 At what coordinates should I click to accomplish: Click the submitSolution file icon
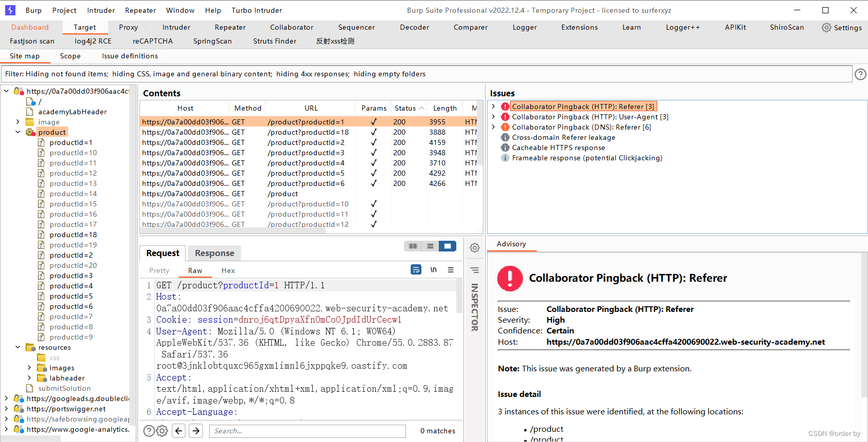(x=30, y=388)
